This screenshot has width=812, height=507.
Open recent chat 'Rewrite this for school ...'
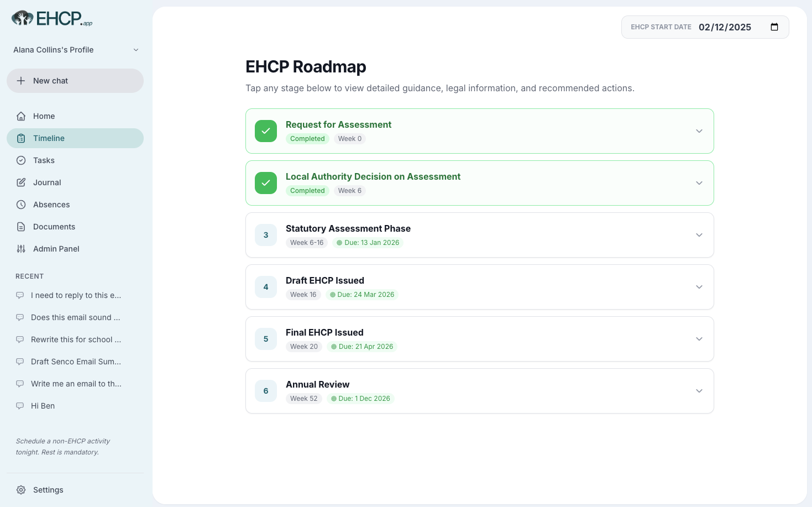click(x=75, y=339)
